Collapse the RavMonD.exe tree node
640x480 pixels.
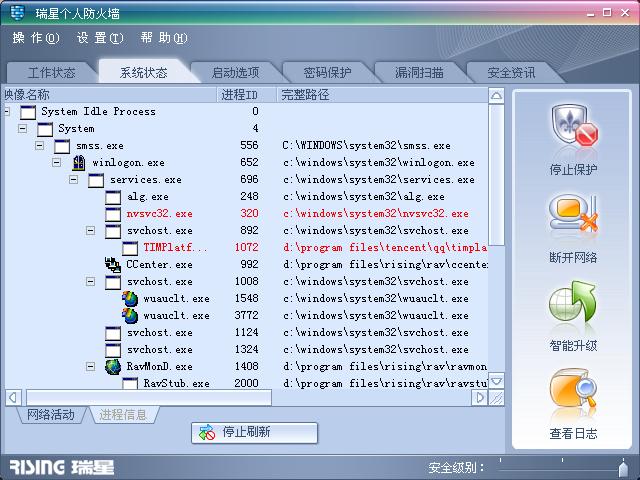(x=91, y=366)
